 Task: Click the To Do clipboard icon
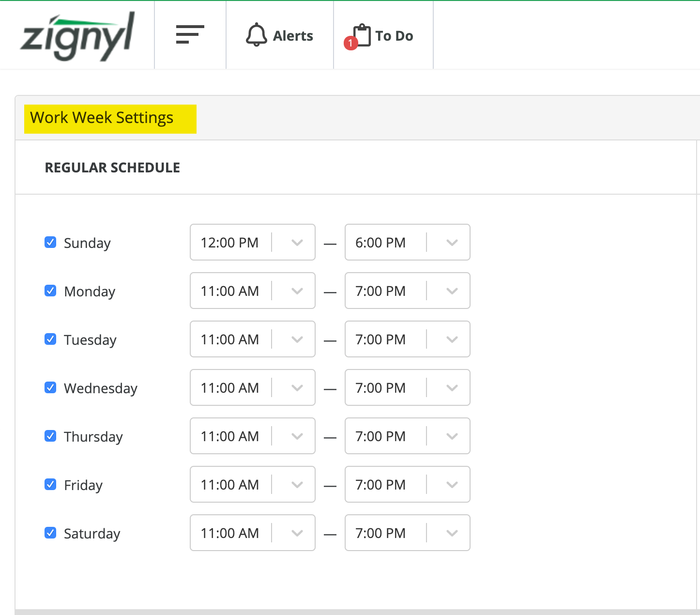361,35
